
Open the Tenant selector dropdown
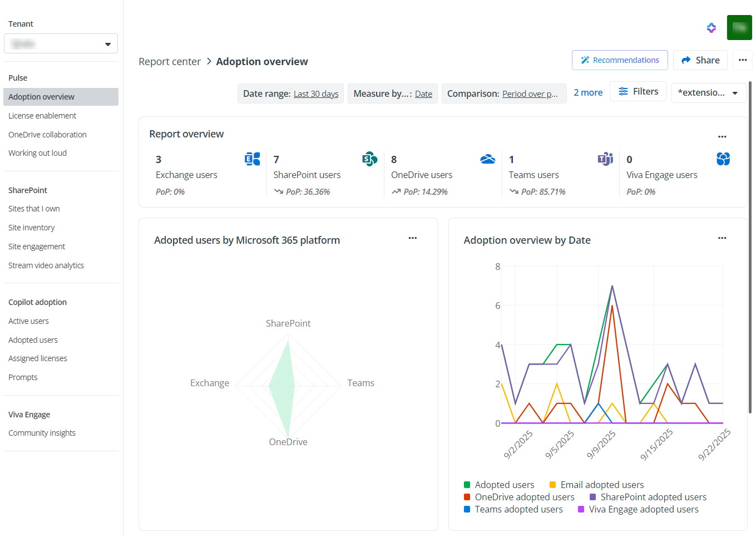[61, 43]
